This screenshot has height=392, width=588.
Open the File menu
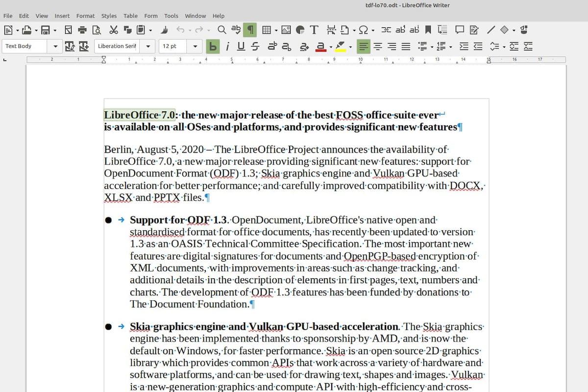pyautogui.click(x=8, y=16)
